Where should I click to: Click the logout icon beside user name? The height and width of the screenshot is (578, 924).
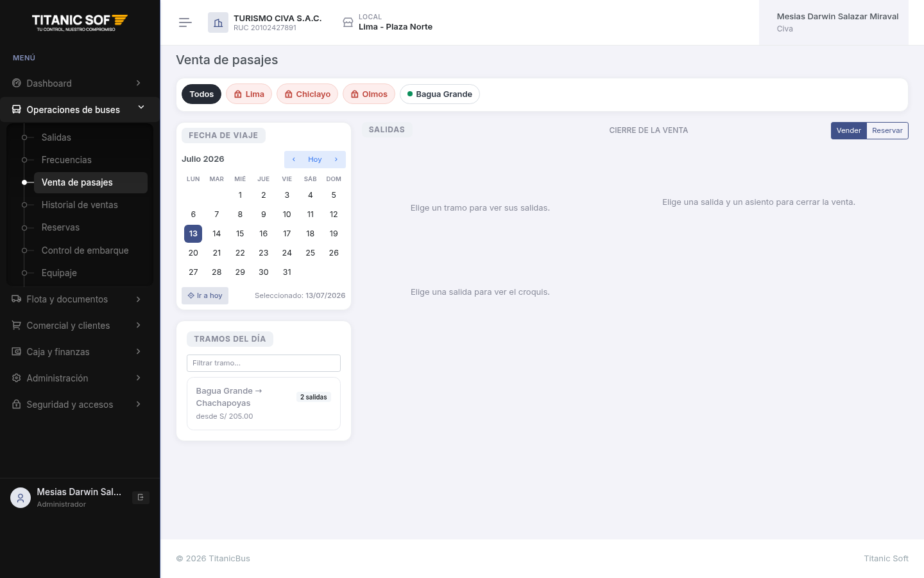[x=141, y=497]
